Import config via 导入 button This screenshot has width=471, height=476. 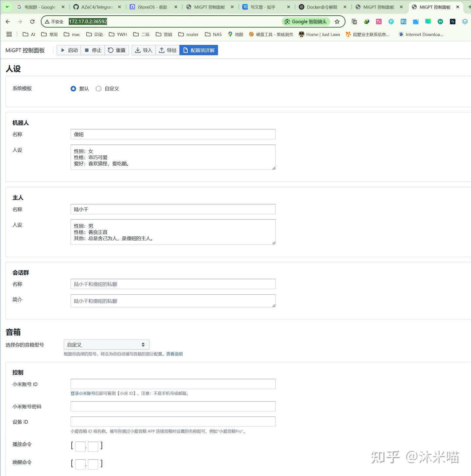(144, 50)
